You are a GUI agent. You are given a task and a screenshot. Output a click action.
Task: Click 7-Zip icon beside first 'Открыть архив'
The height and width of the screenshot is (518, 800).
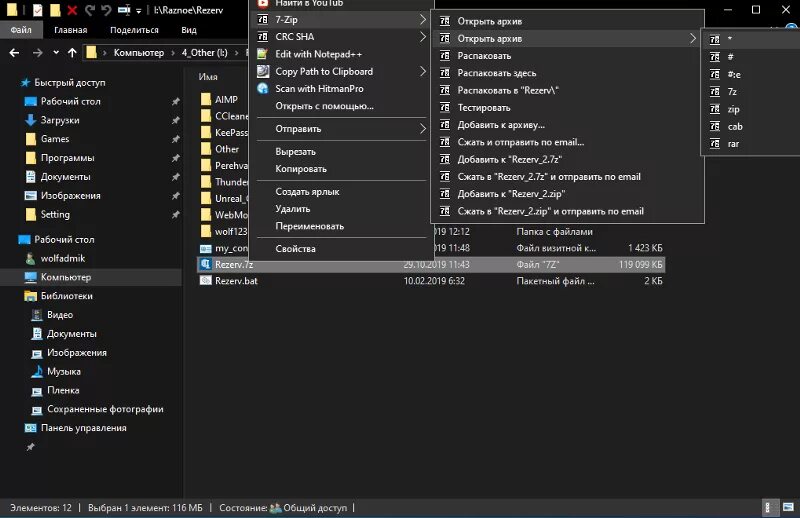(x=445, y=21)
